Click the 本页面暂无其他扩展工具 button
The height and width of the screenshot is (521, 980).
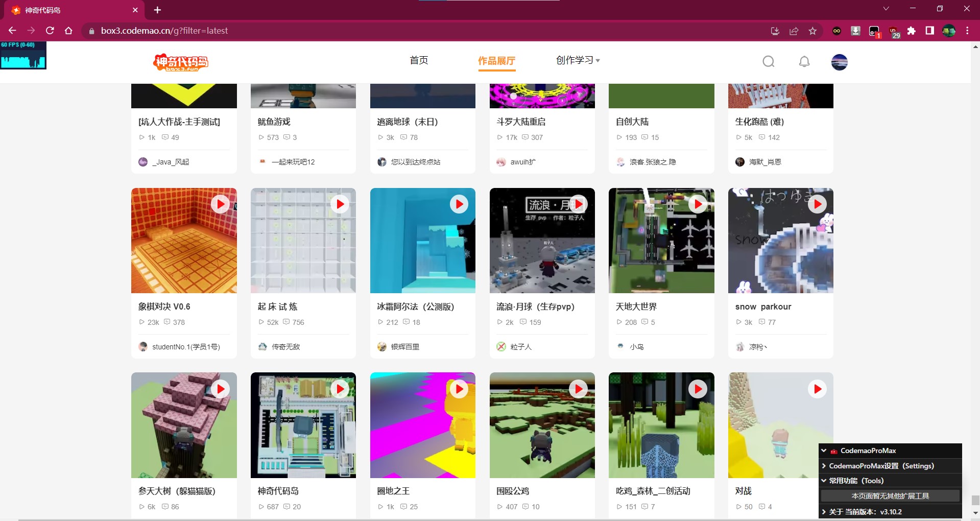tap(890, 496)
